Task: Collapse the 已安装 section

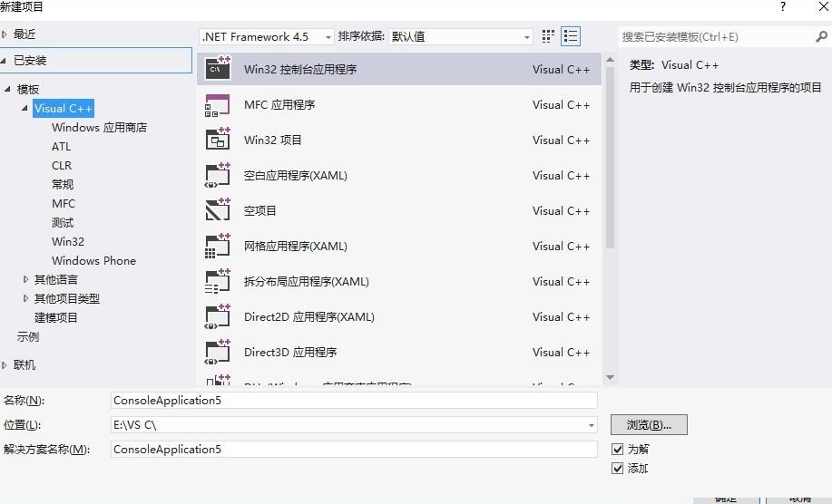Action: tap(4, 61)
